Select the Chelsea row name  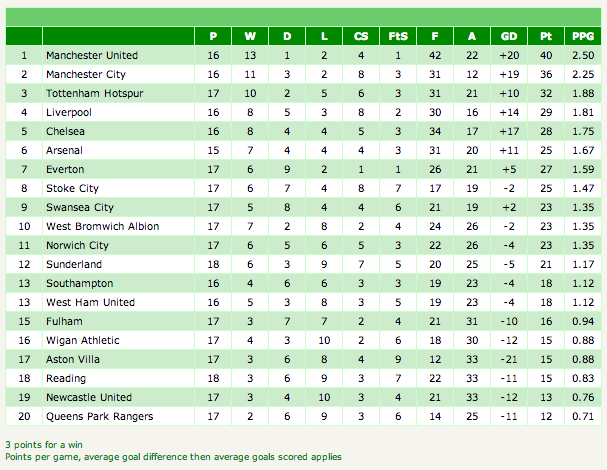point(65,131)
